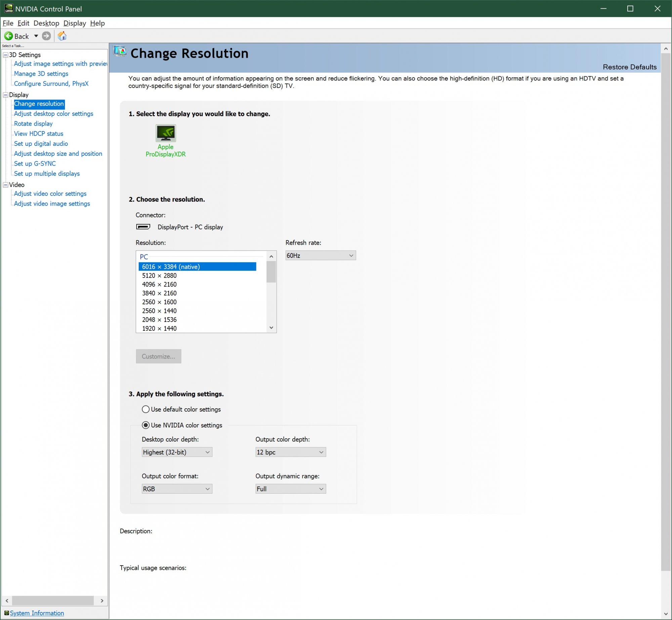The height and width of the screenshot is (620, 672).
Task: Click the NVIDIA Control Panel title bar icon
Action: 9,8
